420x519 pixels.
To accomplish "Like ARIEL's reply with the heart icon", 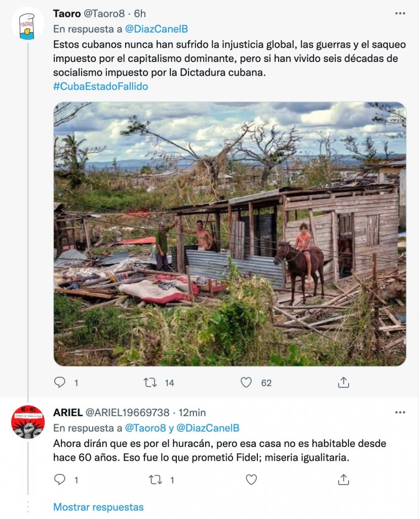I will coord(251,479).
